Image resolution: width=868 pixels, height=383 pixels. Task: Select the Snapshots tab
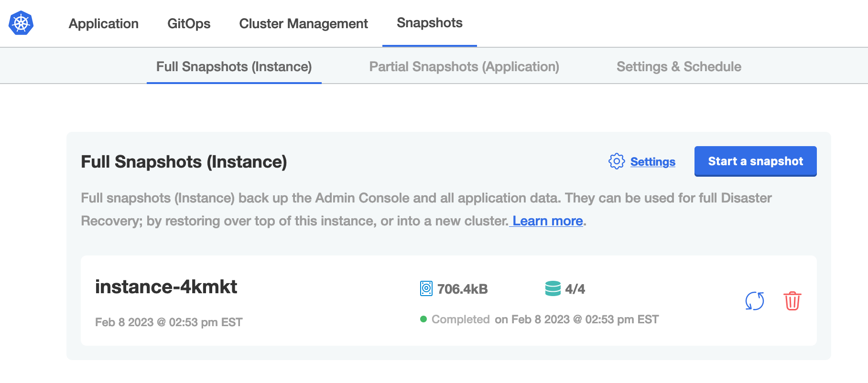tap(430, 23)
